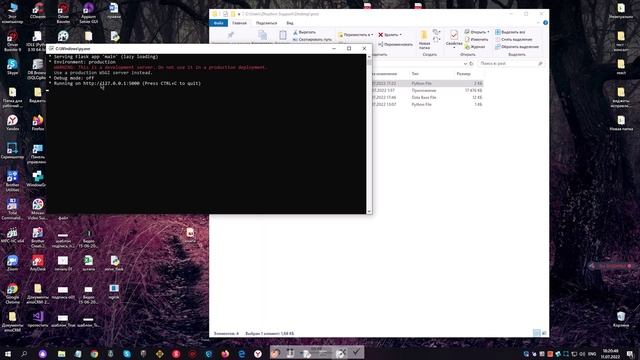The image size is (640, 360).
Task: Open the Windows Start menu
Action: click(x=8, y=353)
